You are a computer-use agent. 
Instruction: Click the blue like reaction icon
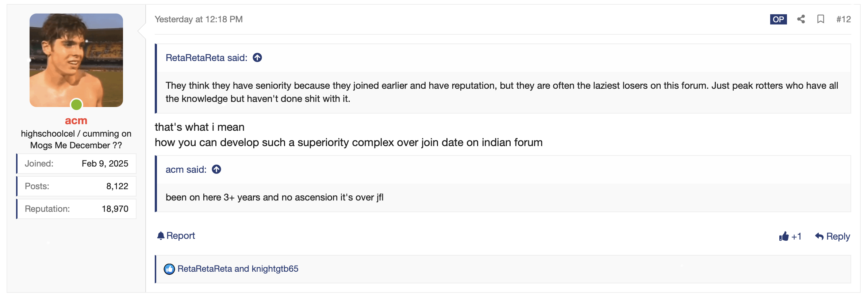click(169, 269)
